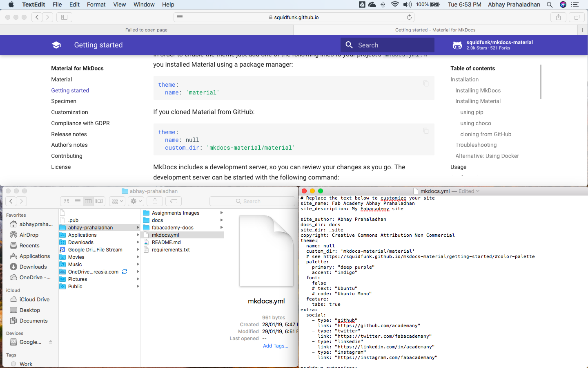Switch to the 'Failed to open page' tab

pos(147,30)
